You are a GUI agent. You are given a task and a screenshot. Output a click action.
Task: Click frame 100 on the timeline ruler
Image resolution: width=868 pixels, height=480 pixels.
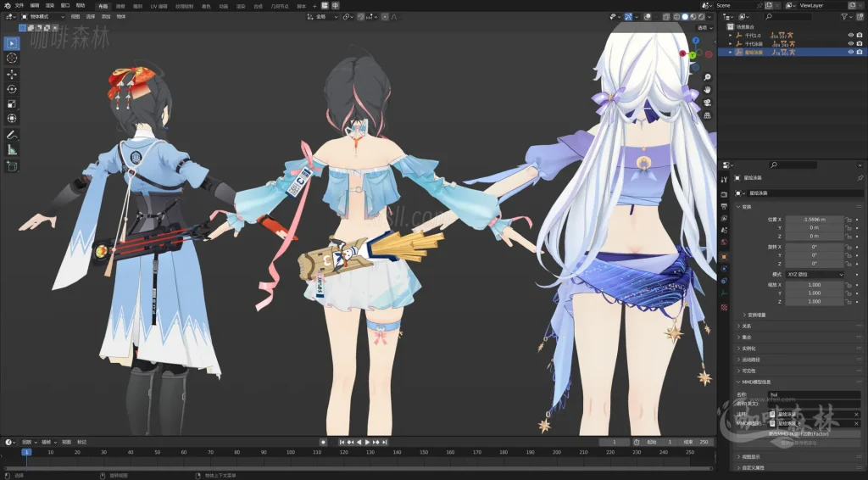(x=290, y=452)
